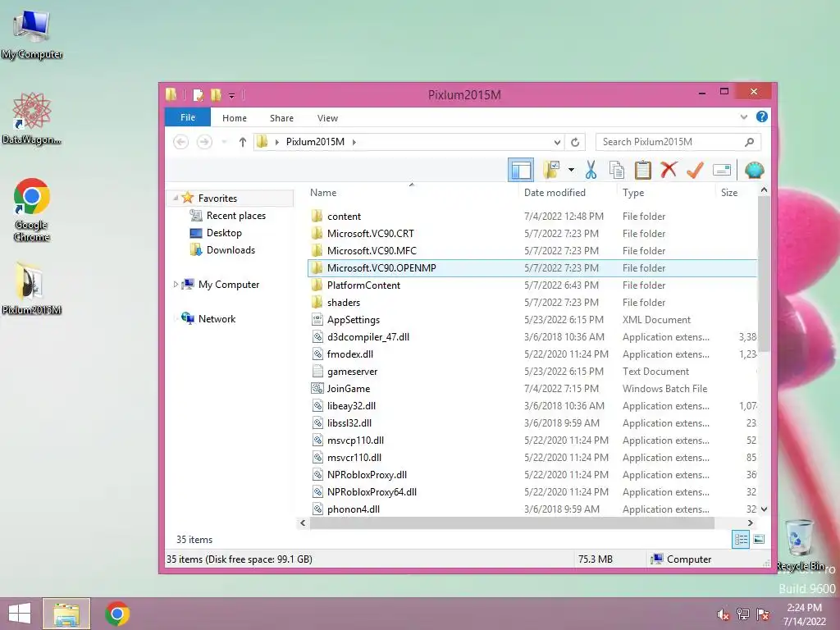Select the shaders folder
The width and height of the screenshot is (840, 630).
tap(344, 302)
